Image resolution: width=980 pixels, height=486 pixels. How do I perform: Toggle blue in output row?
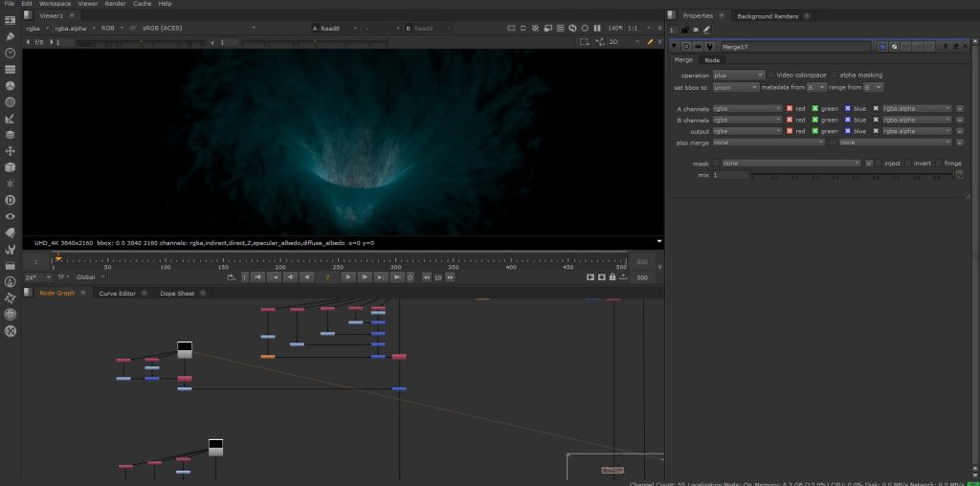848,131
